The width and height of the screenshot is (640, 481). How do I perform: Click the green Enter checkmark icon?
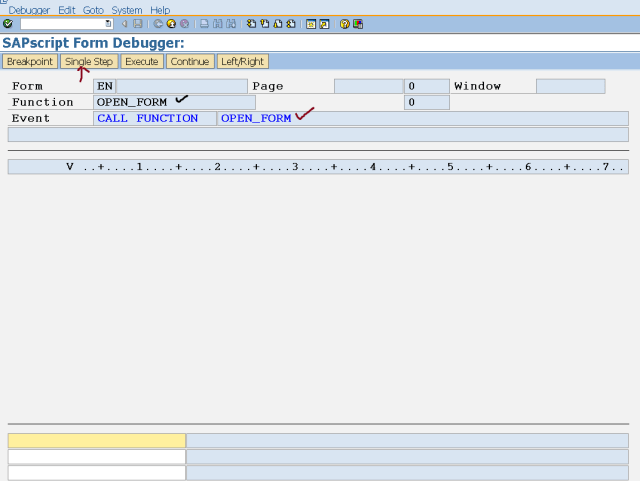(8, 23)
